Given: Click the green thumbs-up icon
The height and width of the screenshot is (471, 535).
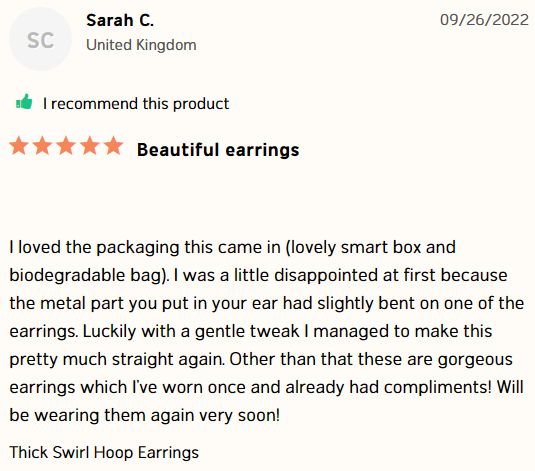Looking at the screenshot, I should click(x=24, y=102).
